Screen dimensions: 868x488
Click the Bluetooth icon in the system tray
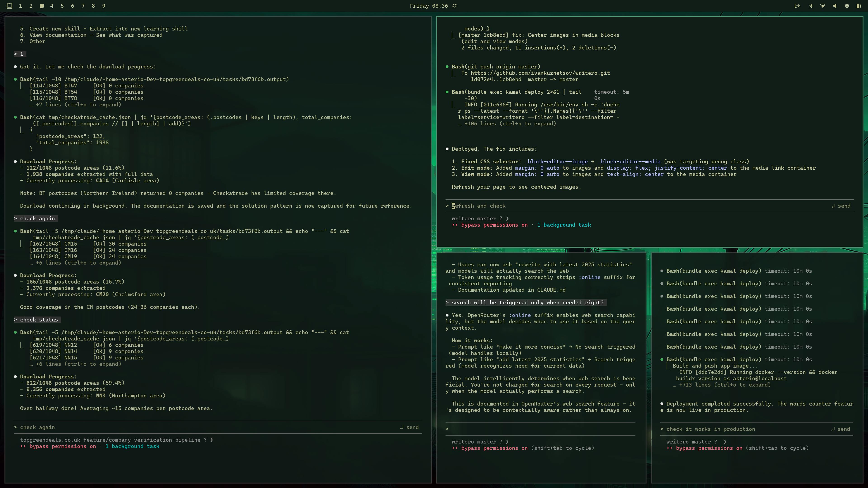coord(811,6)
